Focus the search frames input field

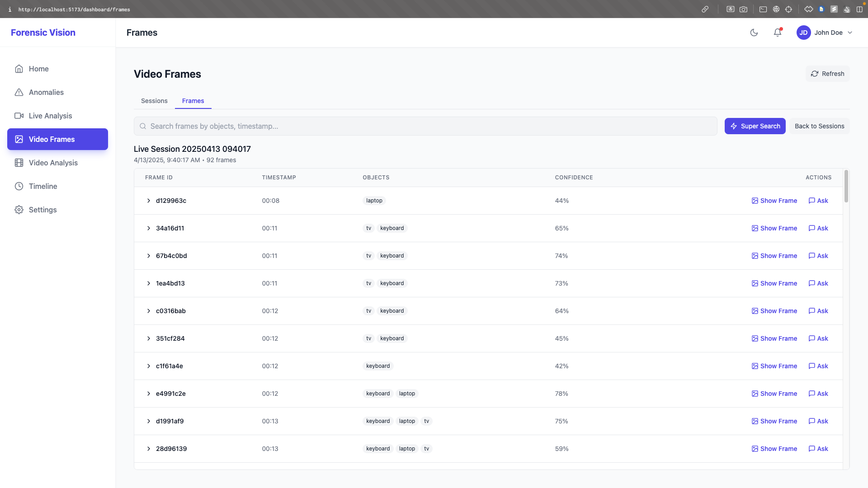click(425, 126)
